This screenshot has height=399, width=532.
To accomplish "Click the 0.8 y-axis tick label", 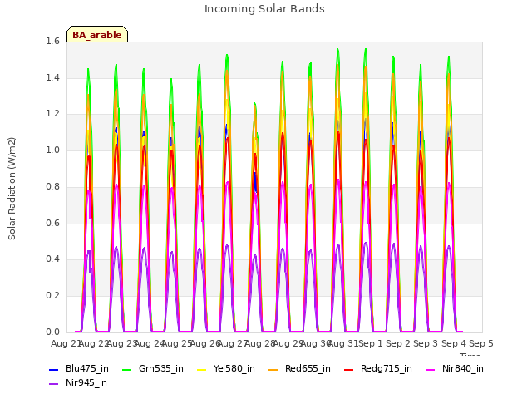I will point(52,186).
